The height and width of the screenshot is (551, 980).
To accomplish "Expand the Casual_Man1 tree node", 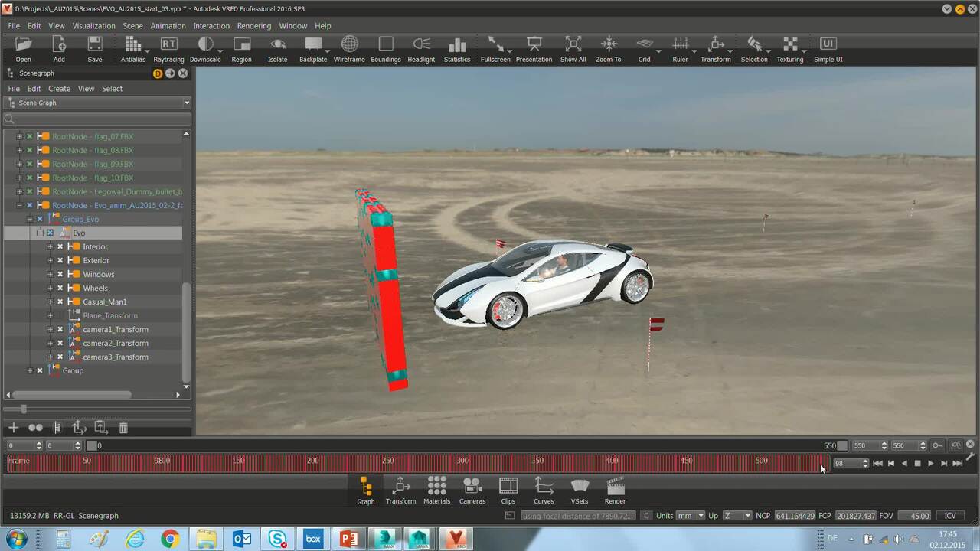I will tap(51, 302).
